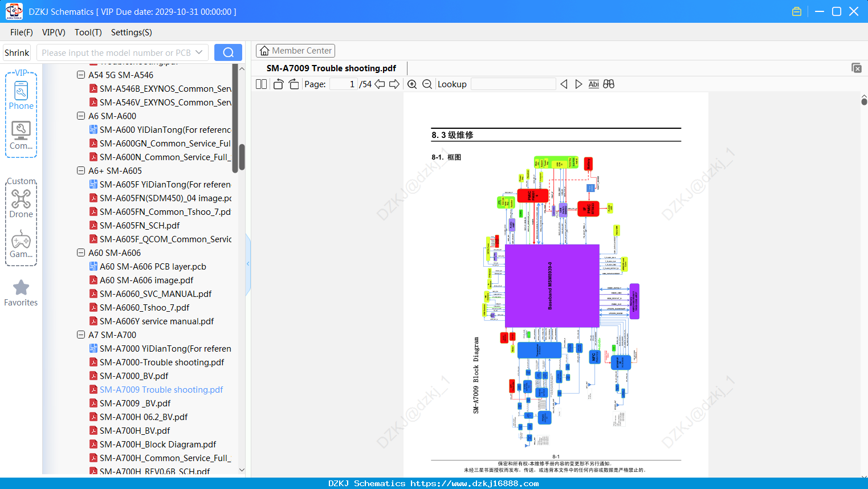This screenshot has width=868, height=489.
Task: Open the Drone category
Action: point(21,203)
